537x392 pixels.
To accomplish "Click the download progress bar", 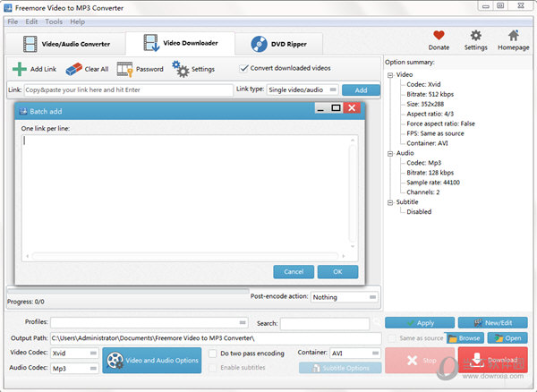I will [128, 291].
